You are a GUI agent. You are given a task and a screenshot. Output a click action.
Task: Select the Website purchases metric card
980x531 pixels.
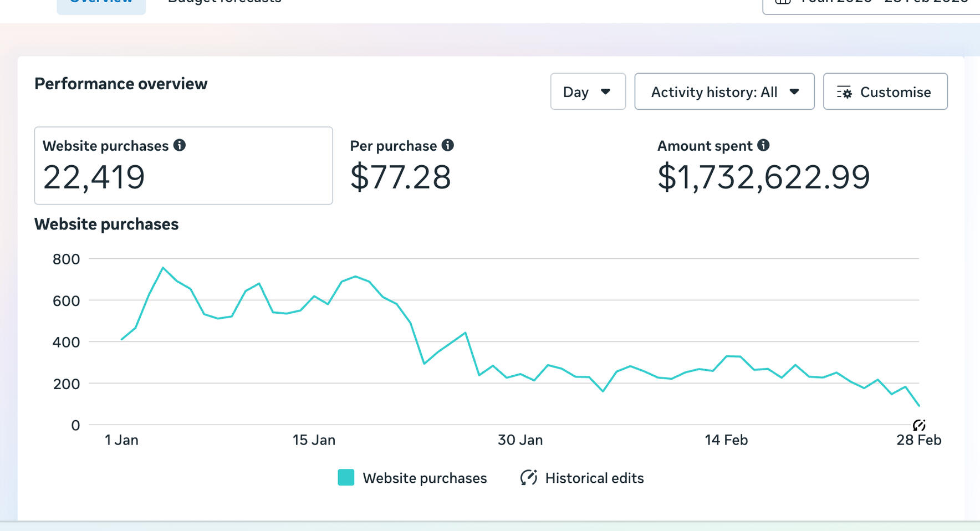click(183, 166)
